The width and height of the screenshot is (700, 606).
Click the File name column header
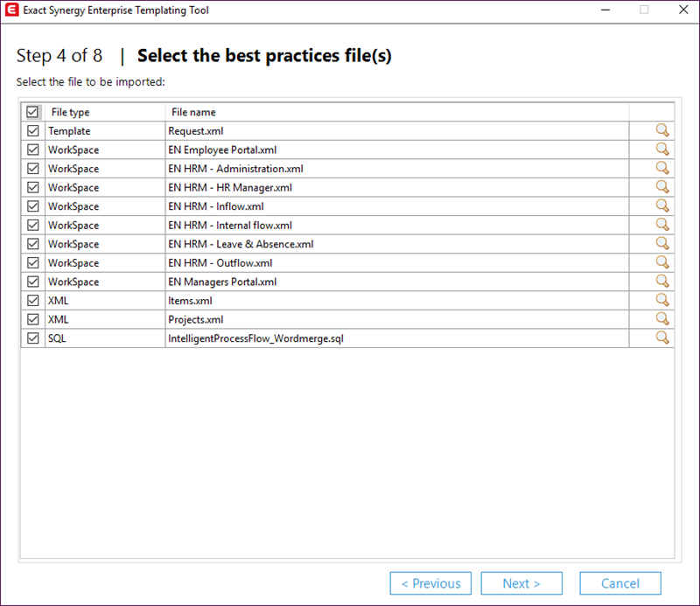397,112
